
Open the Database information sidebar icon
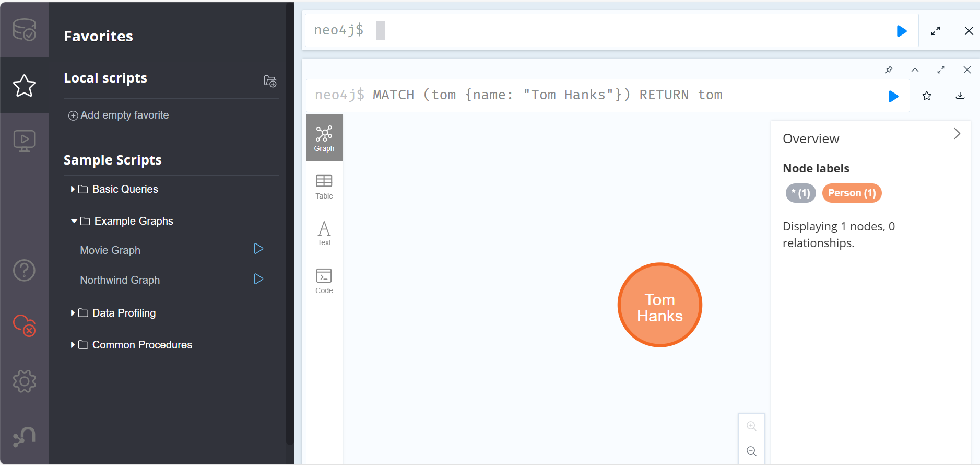(x=25, y=30)
